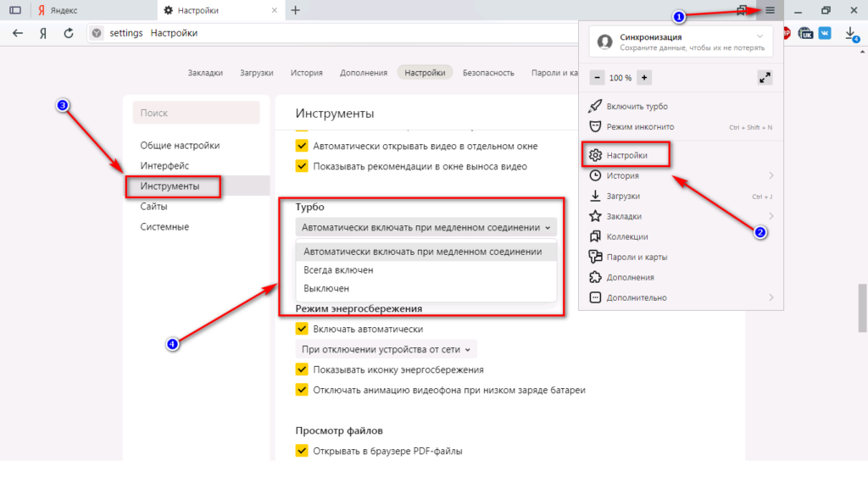Click the hamburger main menu icon
Image resolution: width=868 pixels, height=488 pixels.
coord(770,10)
